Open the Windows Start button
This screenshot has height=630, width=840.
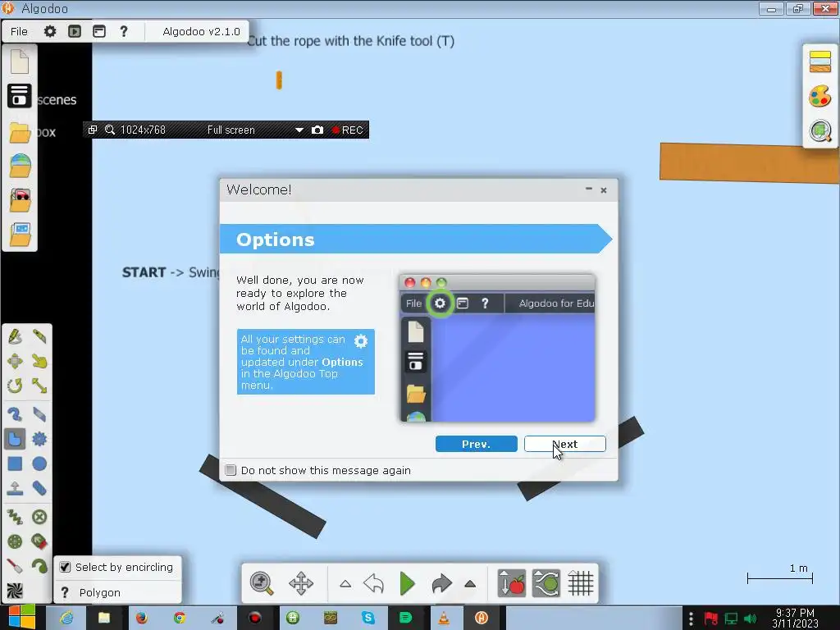click(21, 618)
